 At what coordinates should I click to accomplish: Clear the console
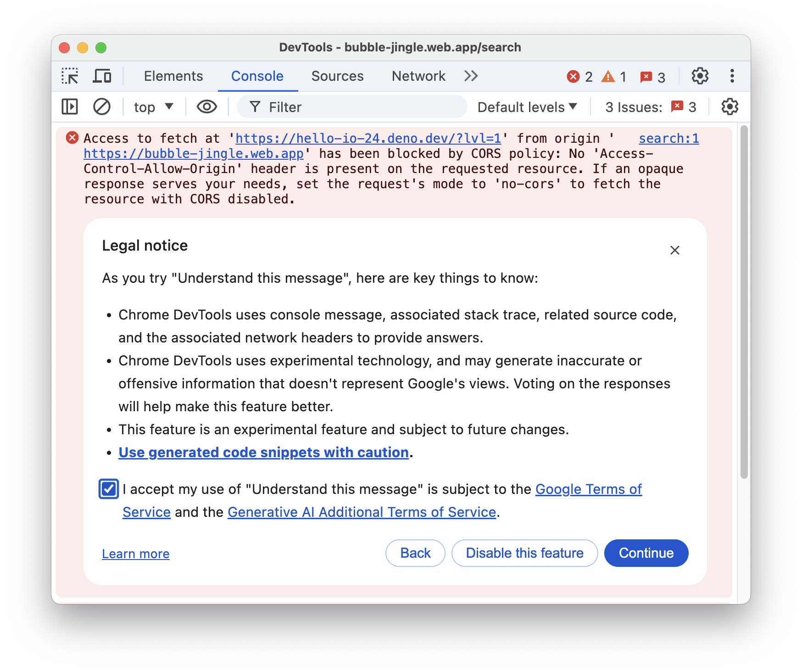[102, 106]
